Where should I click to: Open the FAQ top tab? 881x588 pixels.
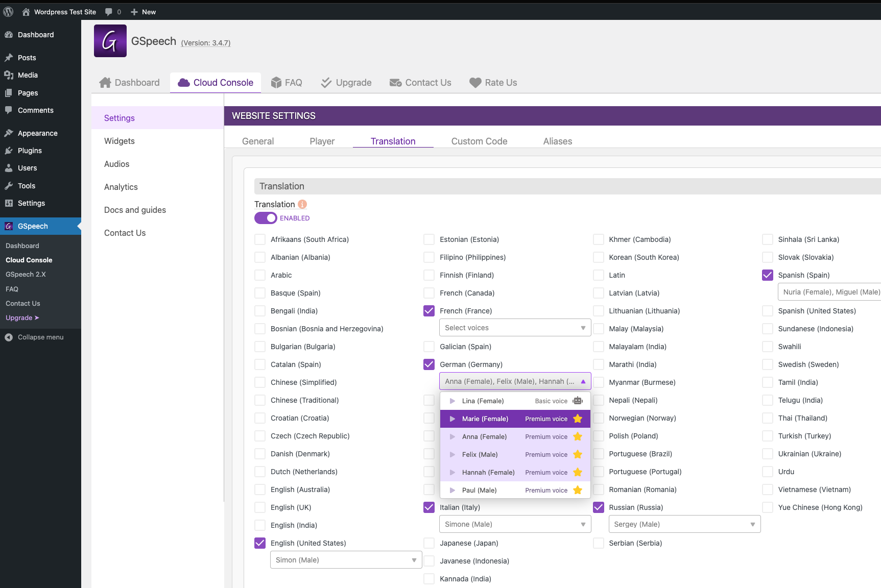[287, 83]
